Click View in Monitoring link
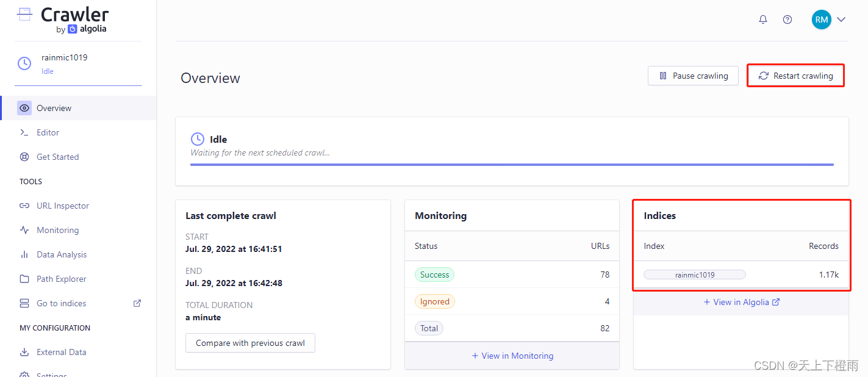868x377 pixels. (512, 356)
